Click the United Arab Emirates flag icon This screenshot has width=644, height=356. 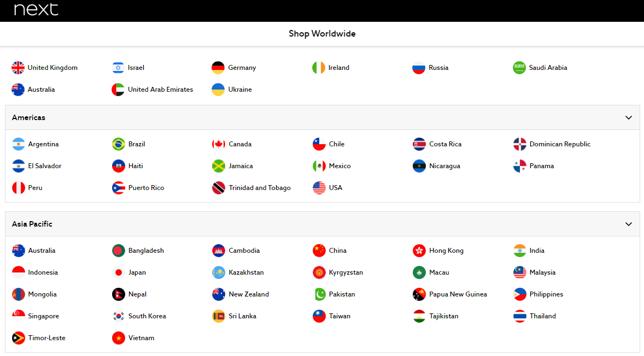click(118, 90)
